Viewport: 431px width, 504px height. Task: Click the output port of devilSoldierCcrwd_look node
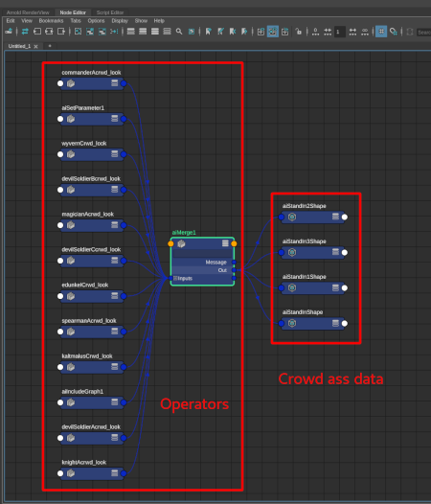[124, 261]
